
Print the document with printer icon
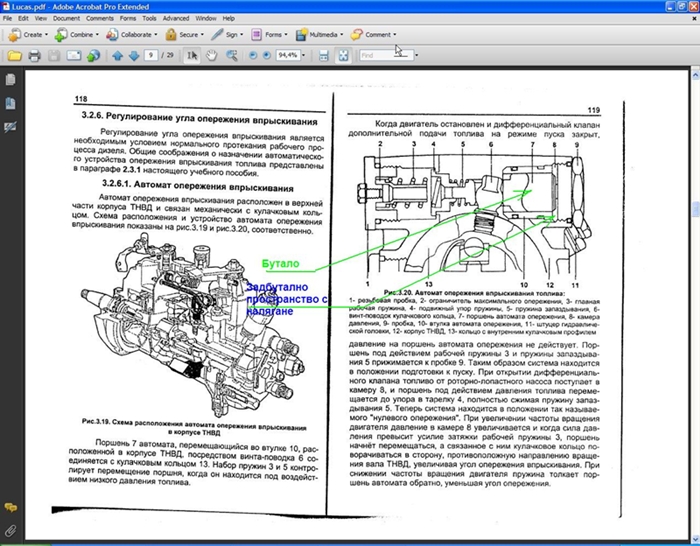coord(36,56)
